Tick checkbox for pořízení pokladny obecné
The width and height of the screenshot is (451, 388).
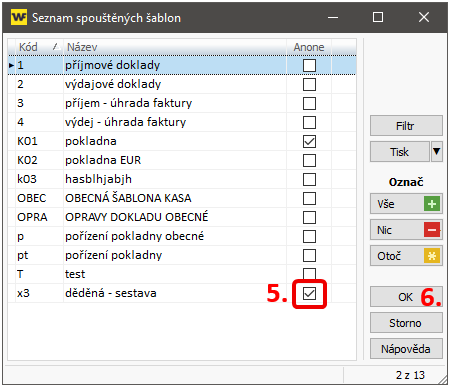[309, 236]
